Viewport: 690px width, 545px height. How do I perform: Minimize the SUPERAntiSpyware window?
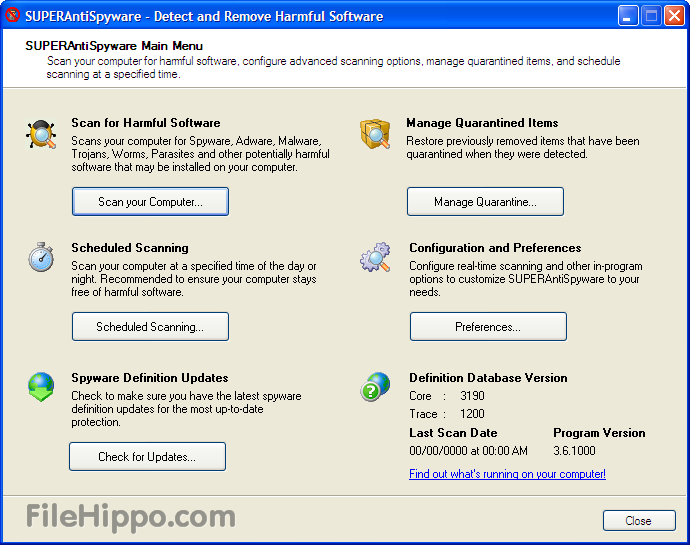click(628, 16)
